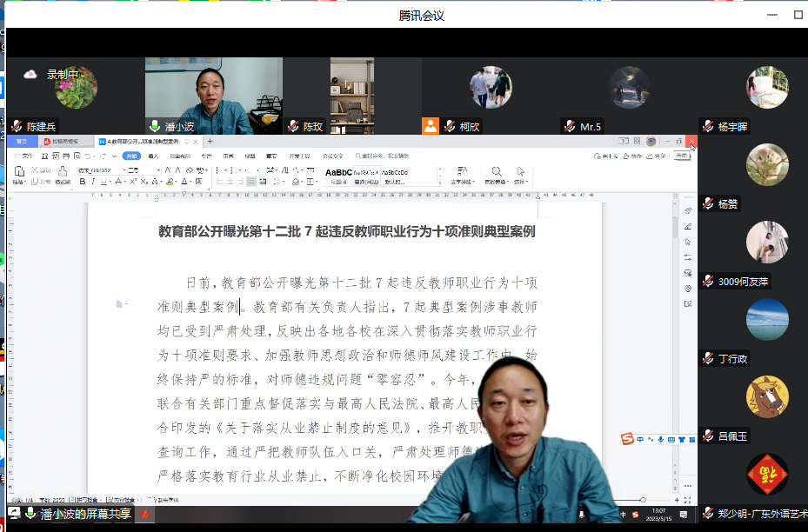Click the text highlight color marker
The image size is (808, 532).
[x=170, y=182]
